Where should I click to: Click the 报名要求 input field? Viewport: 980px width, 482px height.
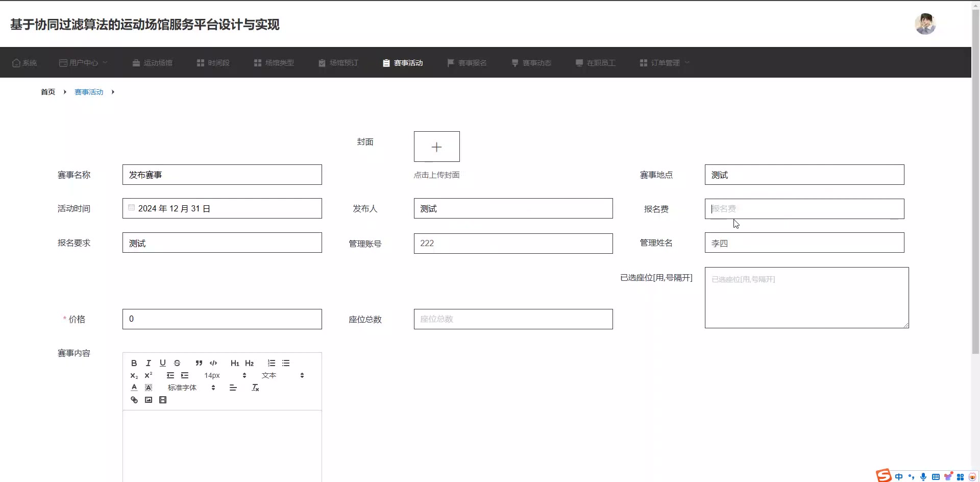pyautogui.click(x=222, y=243)
